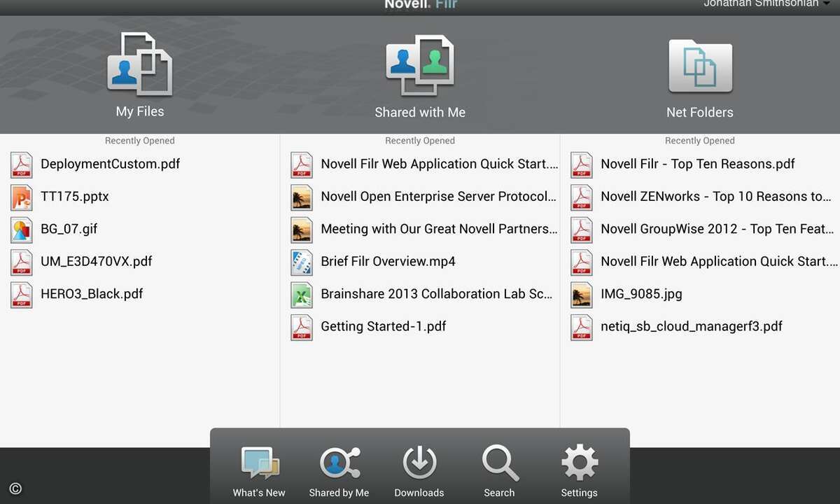
Task: Click Excel icon beside Brainshare 2013 file
Action: coord(302,295)
